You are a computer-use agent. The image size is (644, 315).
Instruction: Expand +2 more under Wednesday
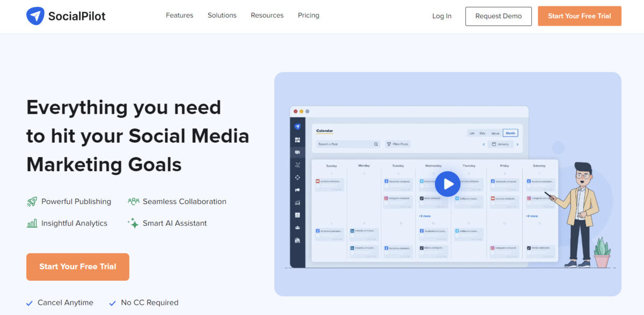point(425,216)
